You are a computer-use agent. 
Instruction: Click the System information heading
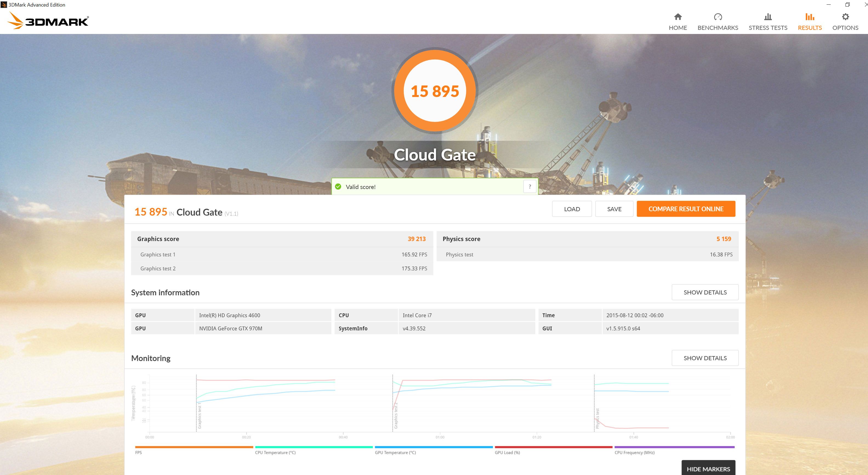click(x=165, y=292)
